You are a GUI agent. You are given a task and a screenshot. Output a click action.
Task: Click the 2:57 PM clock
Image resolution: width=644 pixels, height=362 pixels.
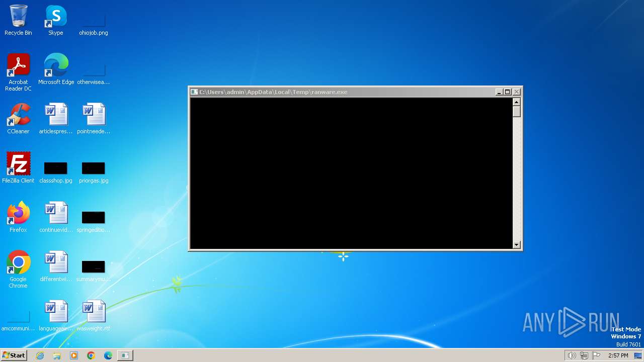pos(618,355)
